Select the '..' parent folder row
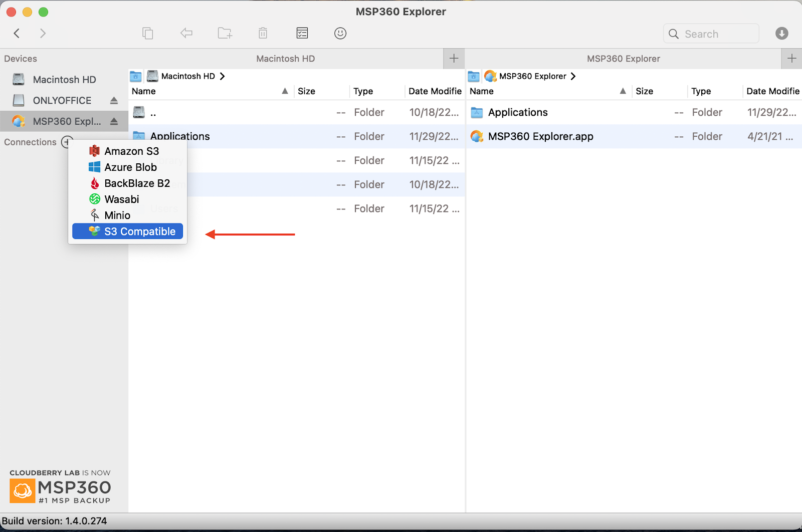 click(297, 112)
